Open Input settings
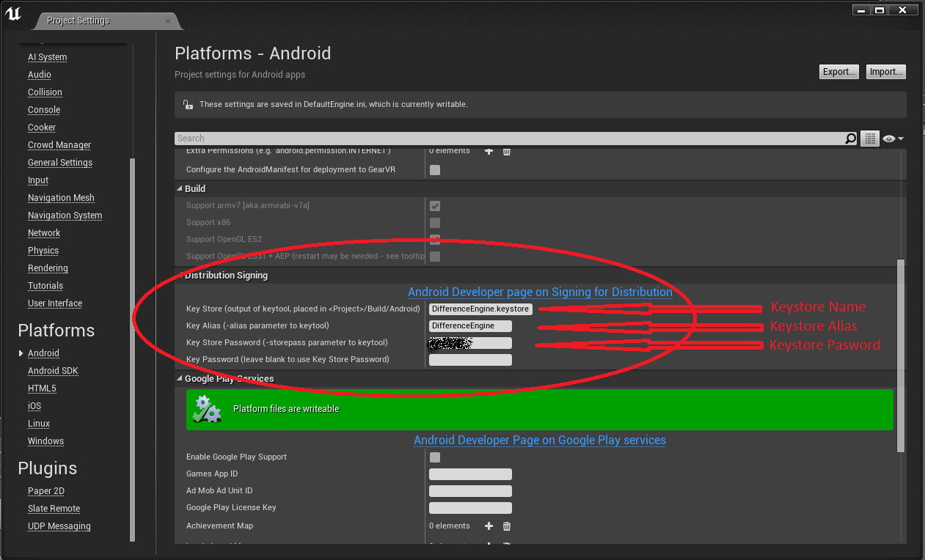The height and width of the screenshot is (560, 925). [x=38, y=180]
